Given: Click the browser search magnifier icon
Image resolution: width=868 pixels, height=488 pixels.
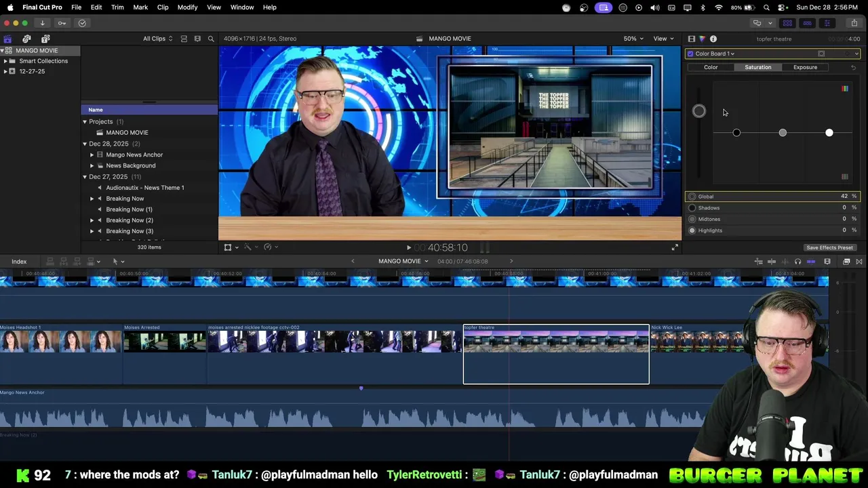Looking at the screenshot, I should click(211, 39).
